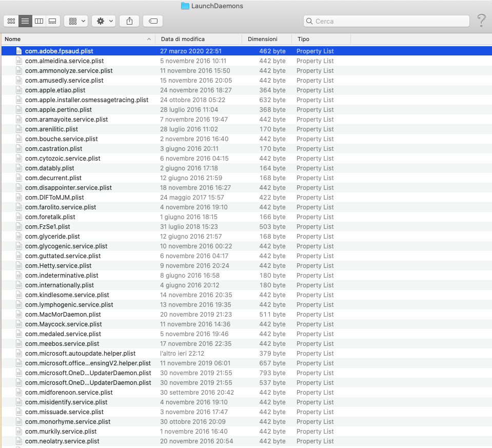
Task: Click the LaunchDaemons folder title icon
Action: click(185, 6)
